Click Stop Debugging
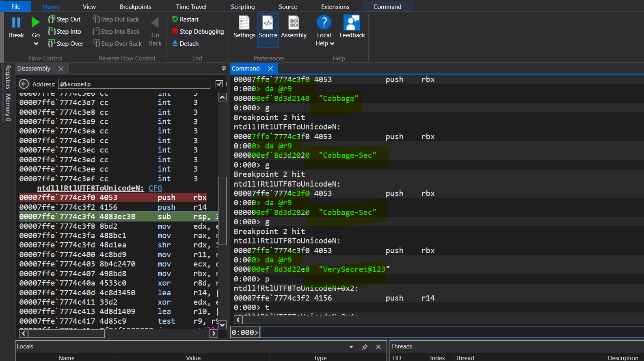Image resolution: width=644 pixels, height=361 pixels. point(198,32)
